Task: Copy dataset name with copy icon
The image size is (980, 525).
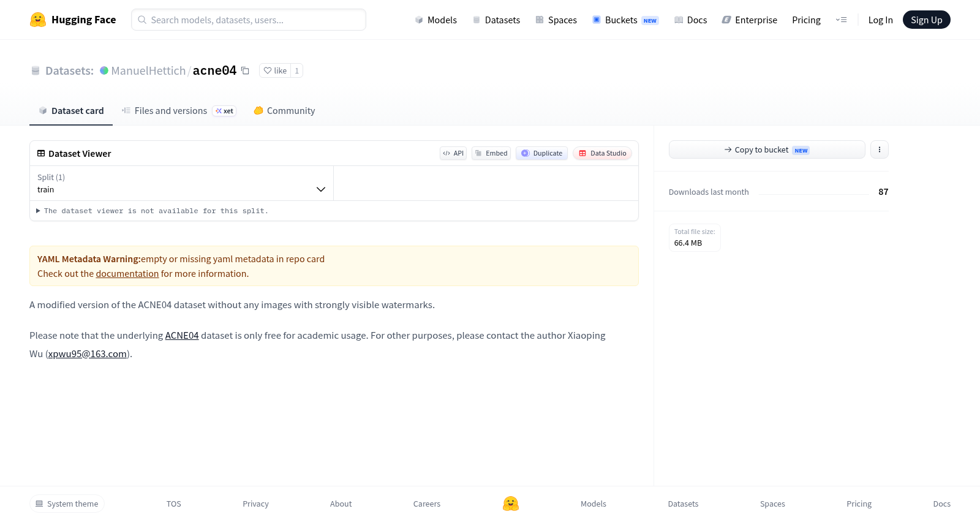Action: coord(245,70)
